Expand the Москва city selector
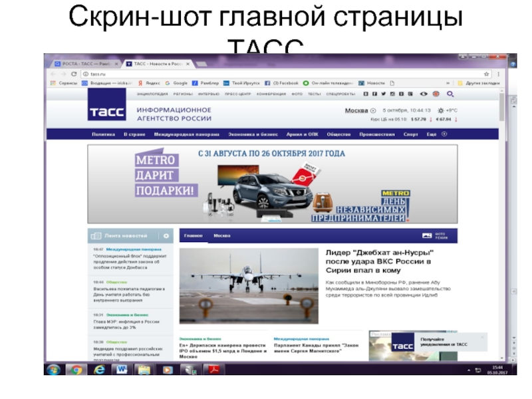Image resolution: width=532 pixels, height=399 pixels. [x=360, y=110]
